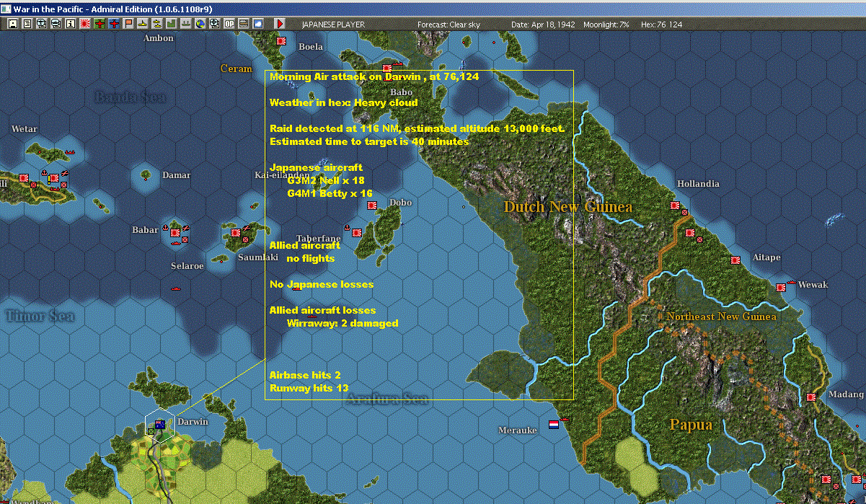The height and width of the screenshot is (504, 866).
Task: Click the 'Ambon' map label
Action: [159, 38]
